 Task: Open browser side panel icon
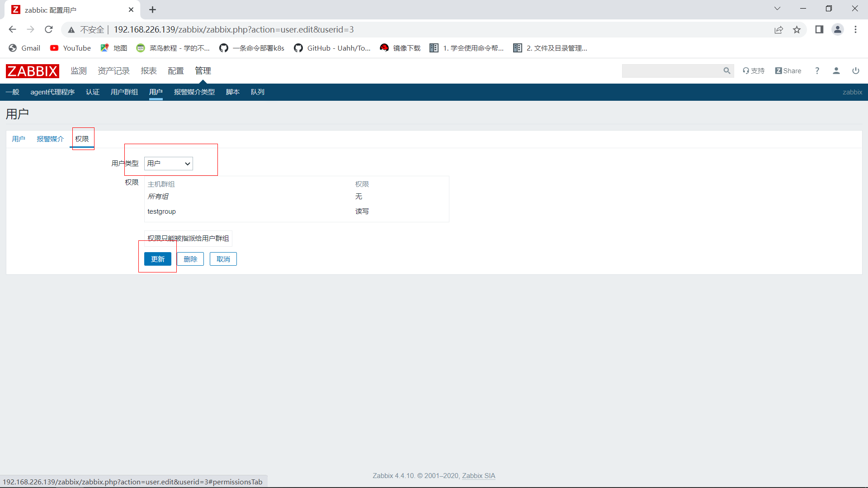(x=819, y=30)
